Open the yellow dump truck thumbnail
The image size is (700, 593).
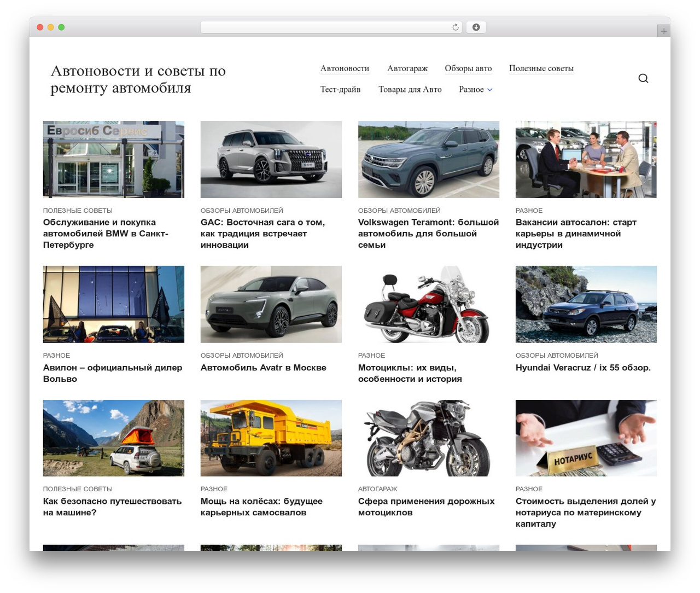(271, 438)
